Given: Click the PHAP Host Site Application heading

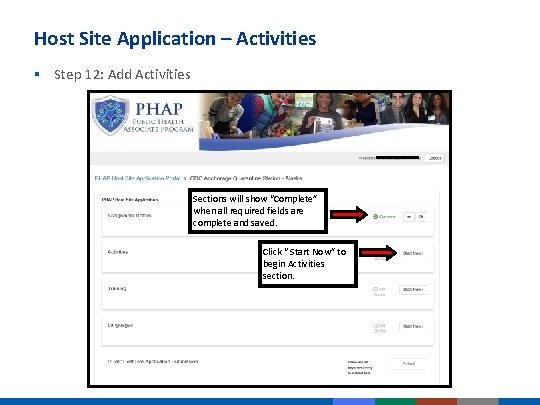Looking at the screenshot, I should tap(130, 200).
